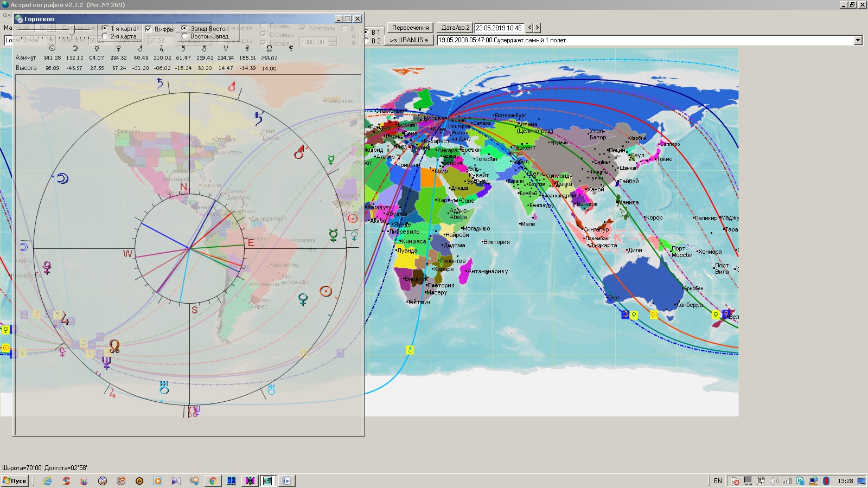Click the large Neptune glyph on the horoscope wheel

(x=106, y=362)
